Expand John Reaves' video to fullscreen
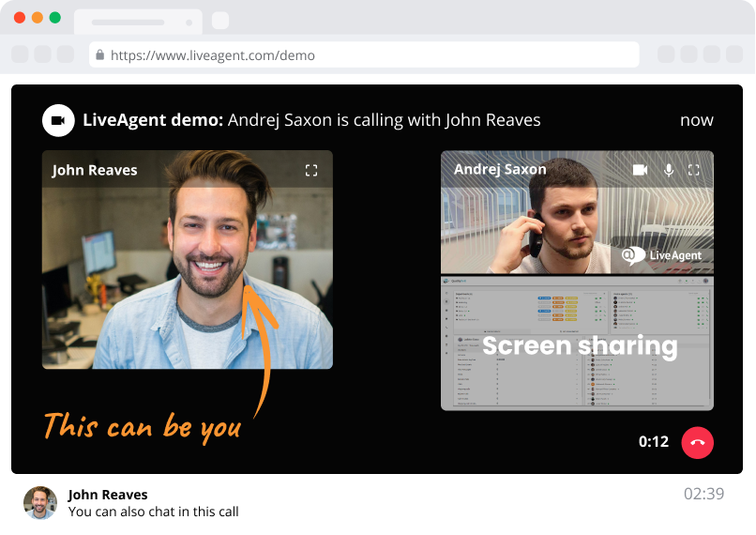The image size is (756, 535). click(x=311, y=170)
